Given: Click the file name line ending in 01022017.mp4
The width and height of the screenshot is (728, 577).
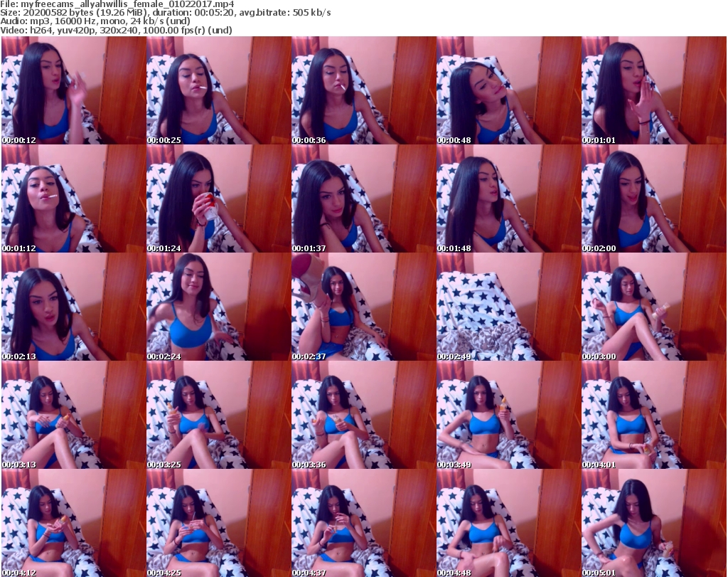Looking at the screenshot, I should click(117, 4).
